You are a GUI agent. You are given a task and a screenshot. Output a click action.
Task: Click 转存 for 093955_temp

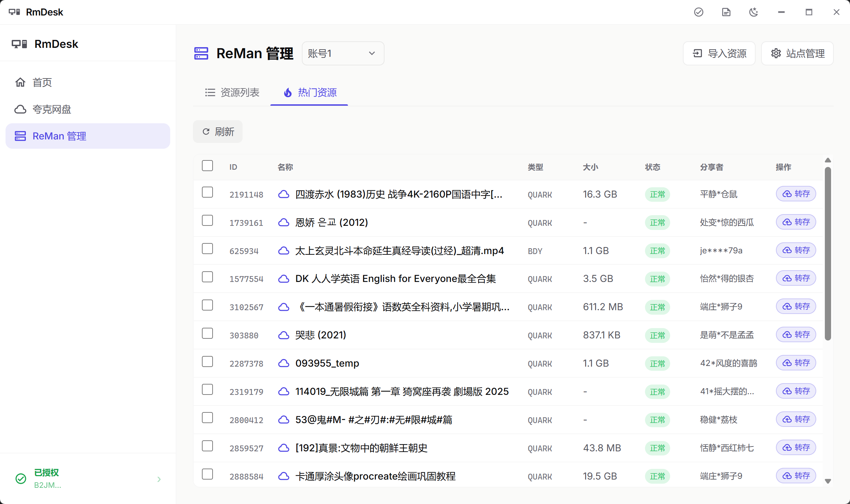point(796,363)
